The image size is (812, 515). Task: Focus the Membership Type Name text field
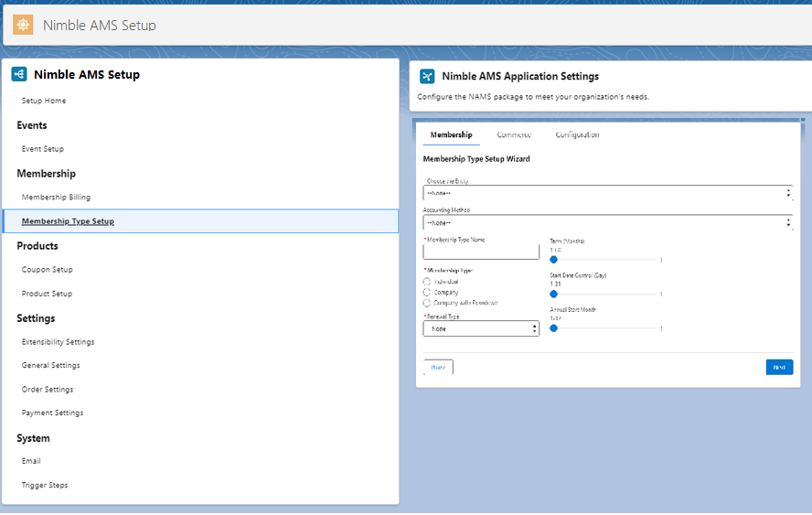tap(481, 252)
